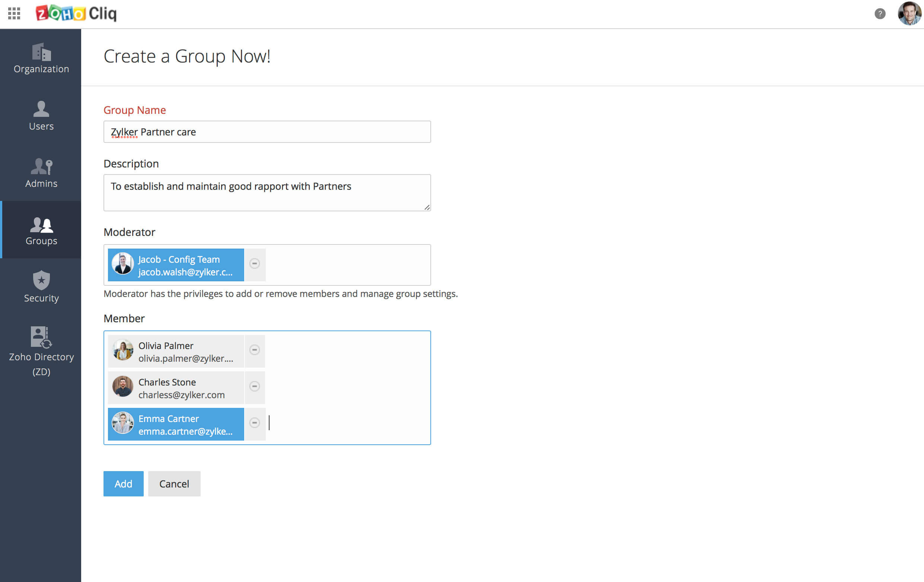Cancel the group creation

174,484
